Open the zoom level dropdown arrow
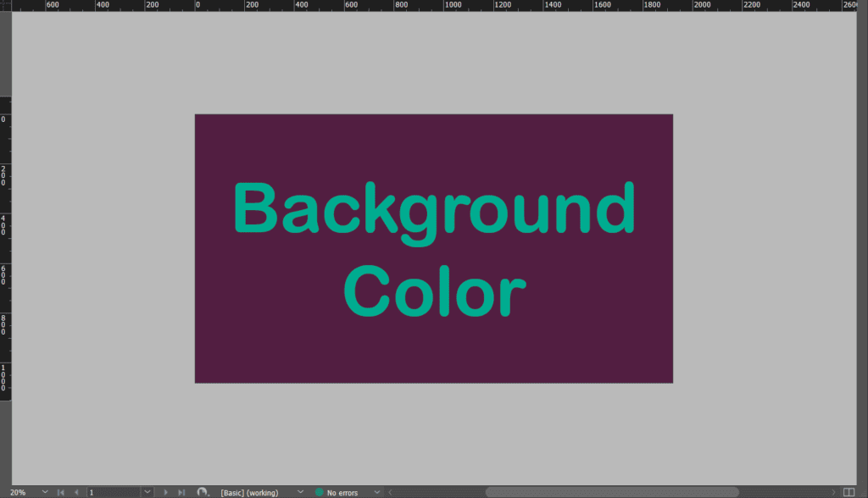The height and width of the screenshot is (498, 868). pos(45,492)
